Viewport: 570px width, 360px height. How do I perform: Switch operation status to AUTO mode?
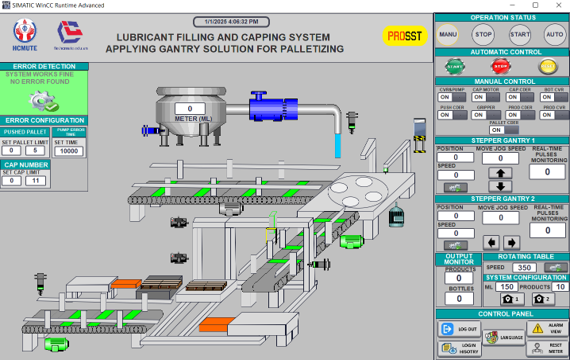click(x=554, y=35)
